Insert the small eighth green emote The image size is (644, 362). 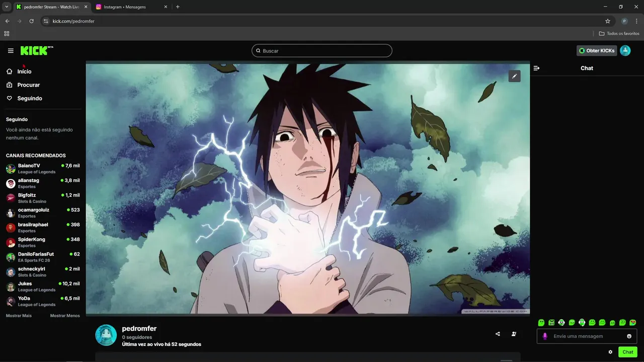(x=612, y=323)
